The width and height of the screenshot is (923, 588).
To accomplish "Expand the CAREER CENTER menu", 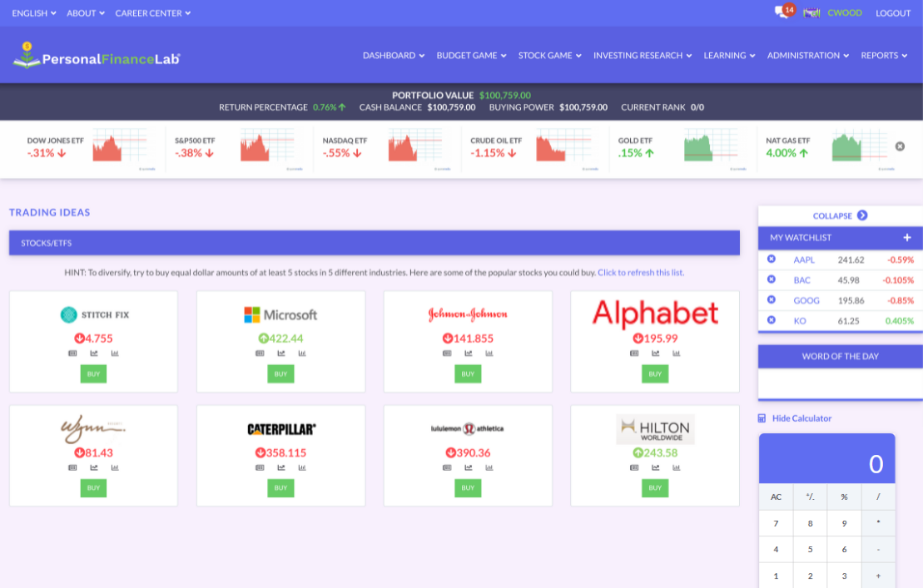I will click(x=153, y=13).
